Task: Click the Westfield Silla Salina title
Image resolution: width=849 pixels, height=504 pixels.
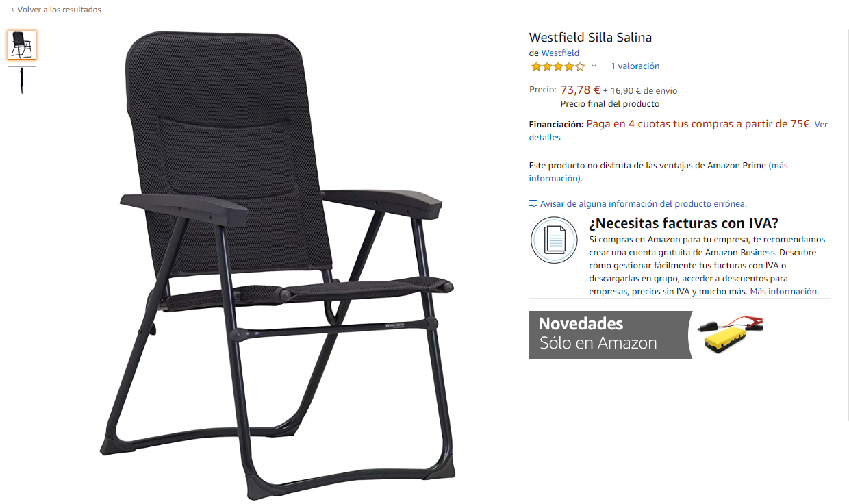Action: pos(590,38)
